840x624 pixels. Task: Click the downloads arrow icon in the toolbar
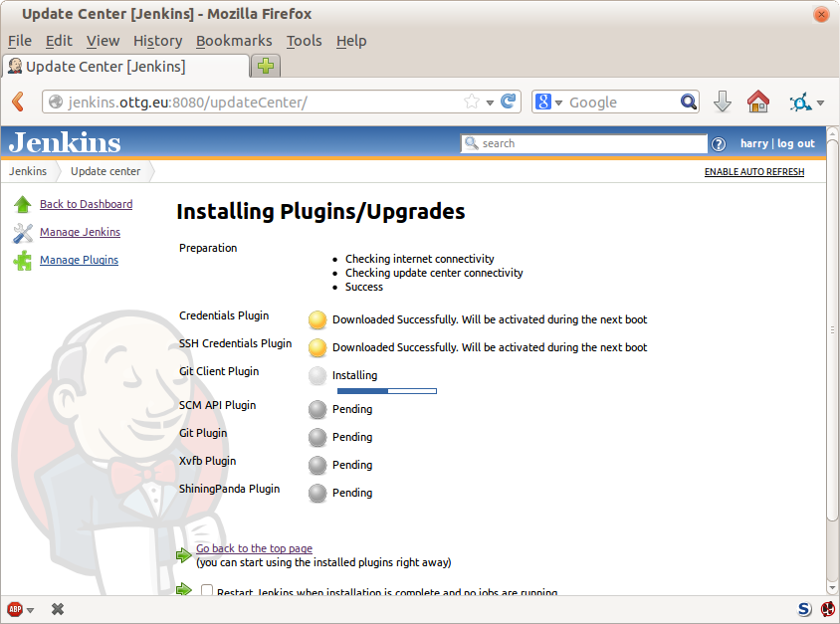coord(723,101)
